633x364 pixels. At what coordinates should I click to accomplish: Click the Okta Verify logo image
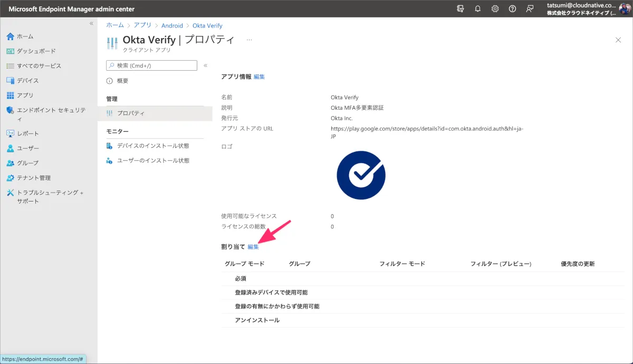click(x=361, y=175)
